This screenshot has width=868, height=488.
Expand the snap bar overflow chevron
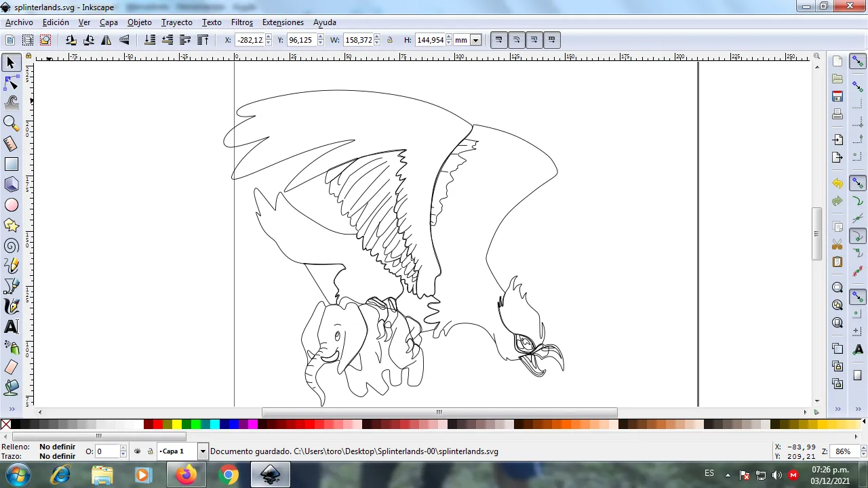click(x=858, y=409)
